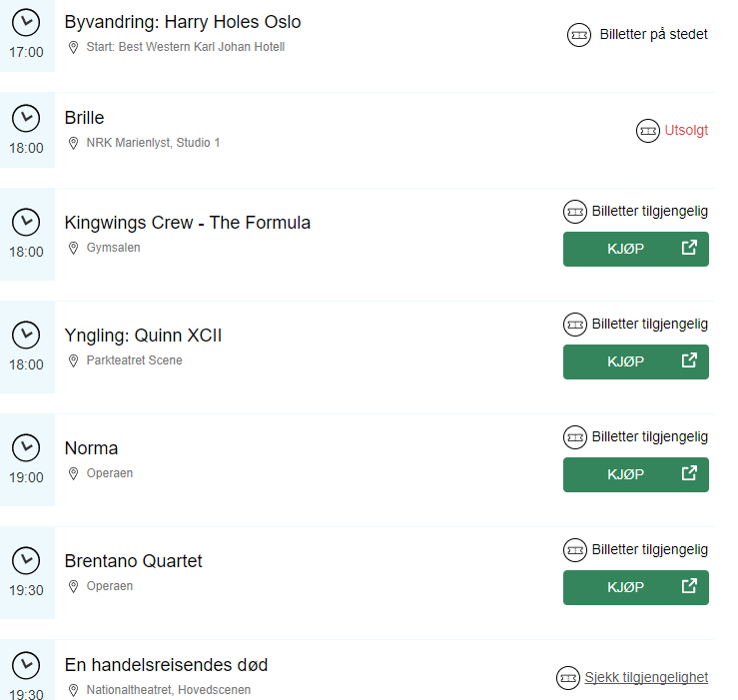
Task: Open the Brentano Quartet event title
Action: [133, 561]
